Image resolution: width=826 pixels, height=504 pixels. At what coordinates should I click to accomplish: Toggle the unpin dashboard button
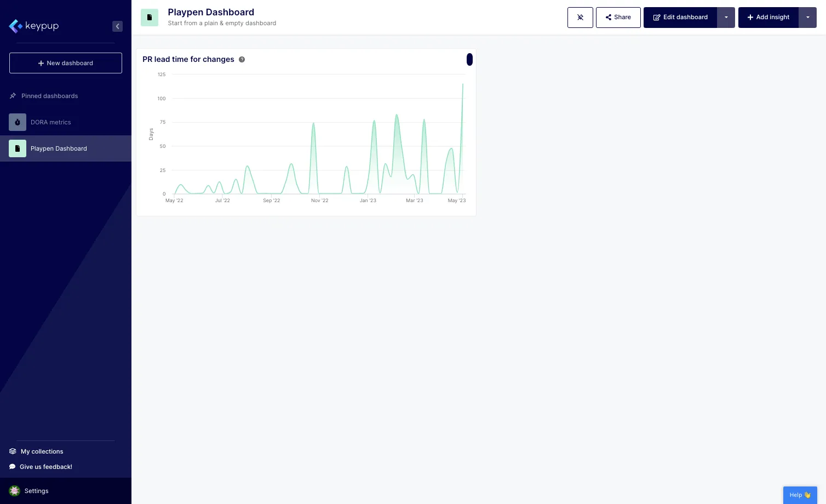pos(580,17)
